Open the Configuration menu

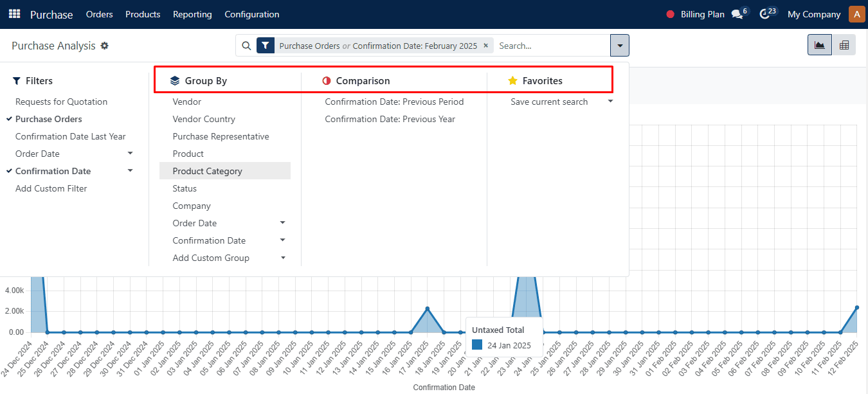pyautogui.click(x=252, y=14)
